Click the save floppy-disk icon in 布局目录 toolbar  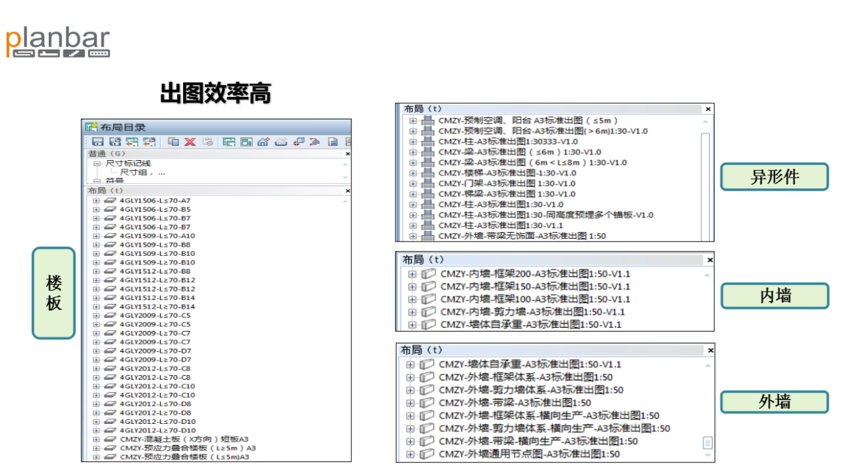(98, 142)
